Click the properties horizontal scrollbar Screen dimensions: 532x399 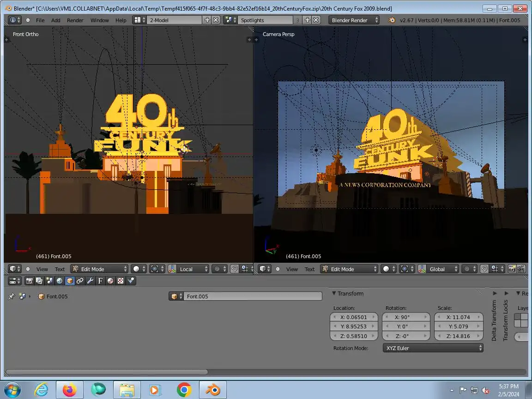pos(107,372)
